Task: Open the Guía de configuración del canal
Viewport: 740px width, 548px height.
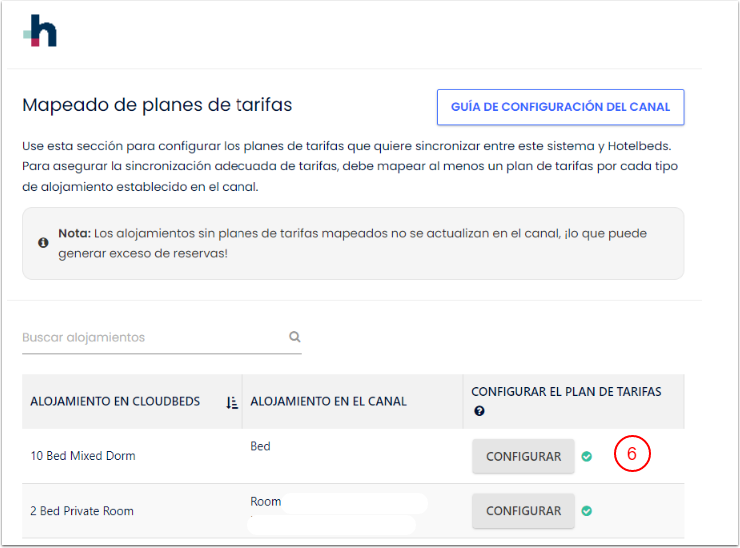Action: tap(560, 107)
